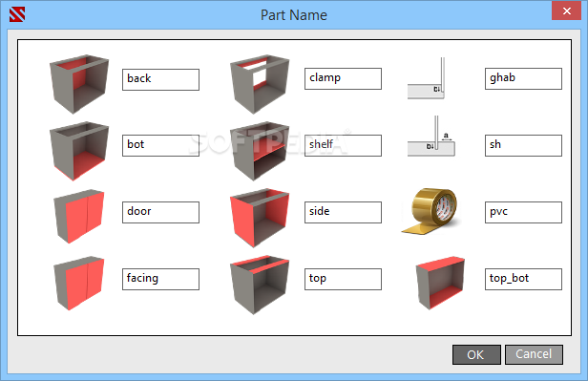Edit the 'back' part name field
This screenshot has width=588, height=381.
(x=160, y=79)
